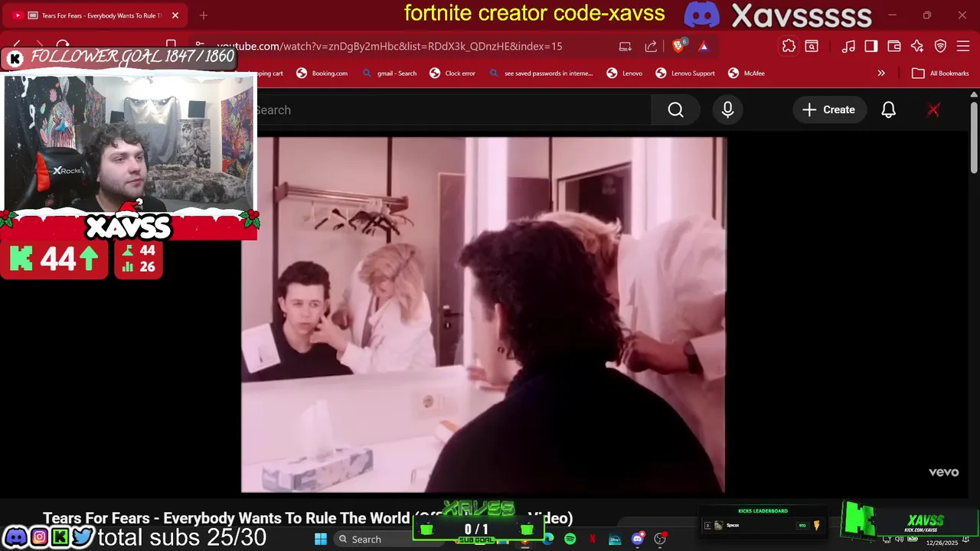This screenshot has height=551, width=980.
Task: Open Leo AI sparkle icon
Action: pyautogui.click(x=917, y=46)
